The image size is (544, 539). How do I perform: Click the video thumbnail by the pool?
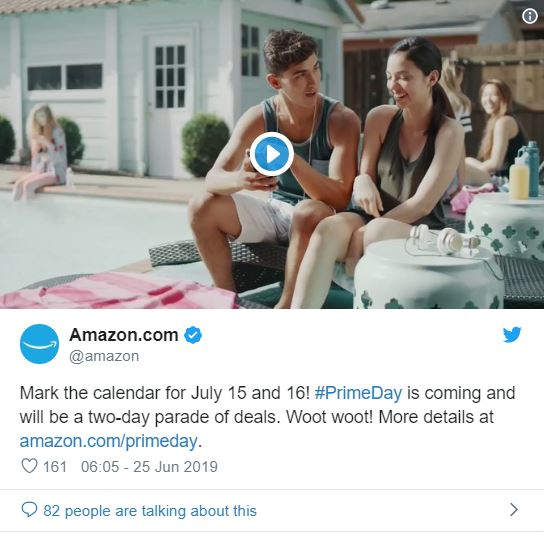[x=272, y=154]
